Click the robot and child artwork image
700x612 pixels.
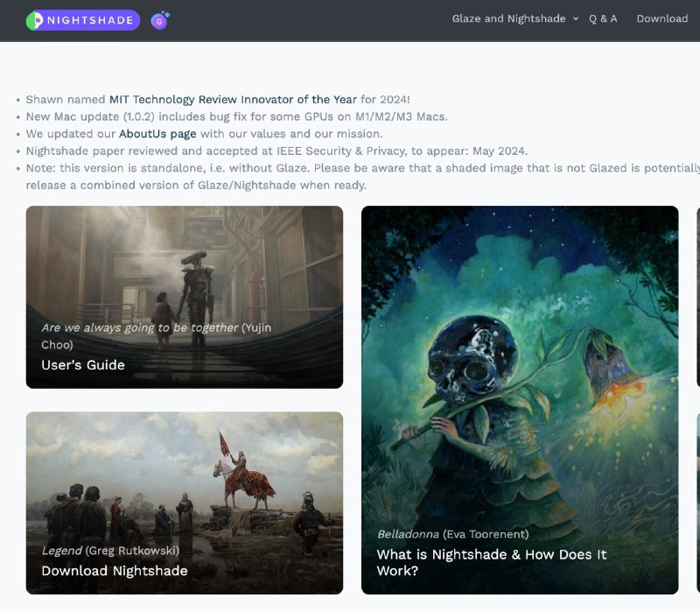(x=185, y=263)
